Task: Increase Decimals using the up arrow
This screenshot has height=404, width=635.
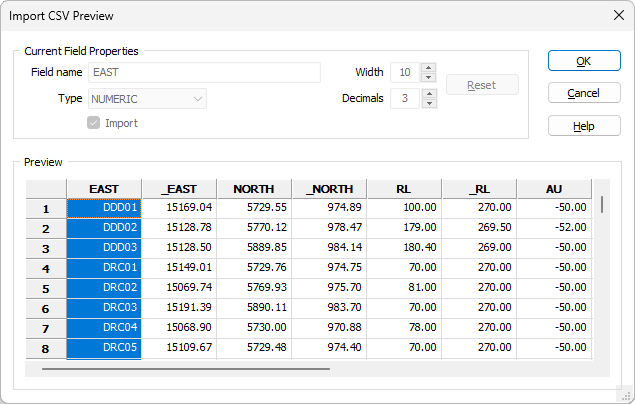Action: pyautogui.click(x=429, y=94)
